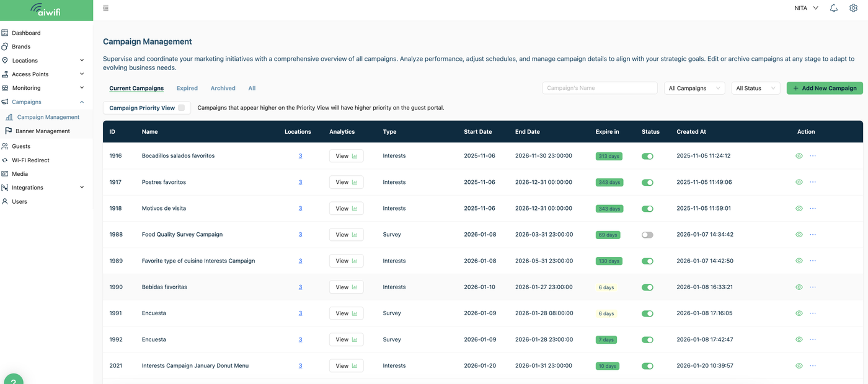Viewport: 868px width, 384px height.
Task: Open more actions ellipsis for campaign 1988
Action: click(813, 235)
